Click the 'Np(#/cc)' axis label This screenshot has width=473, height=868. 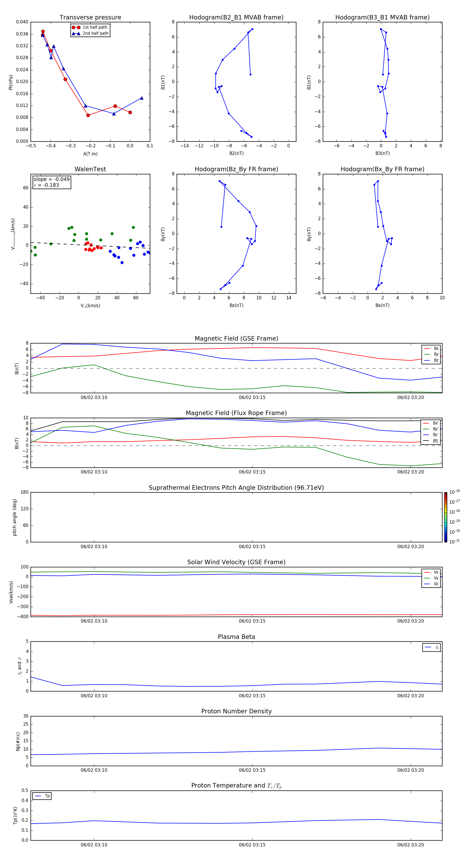coord(18,741)
